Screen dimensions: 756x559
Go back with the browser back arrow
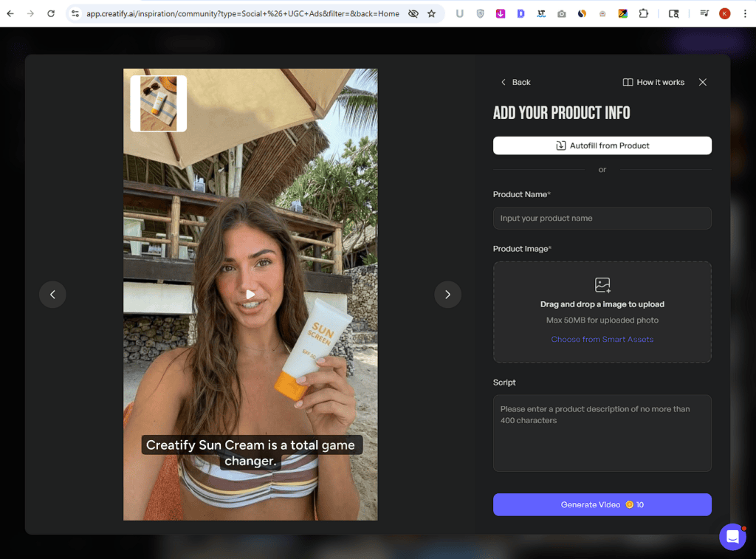tap(10, 13)
